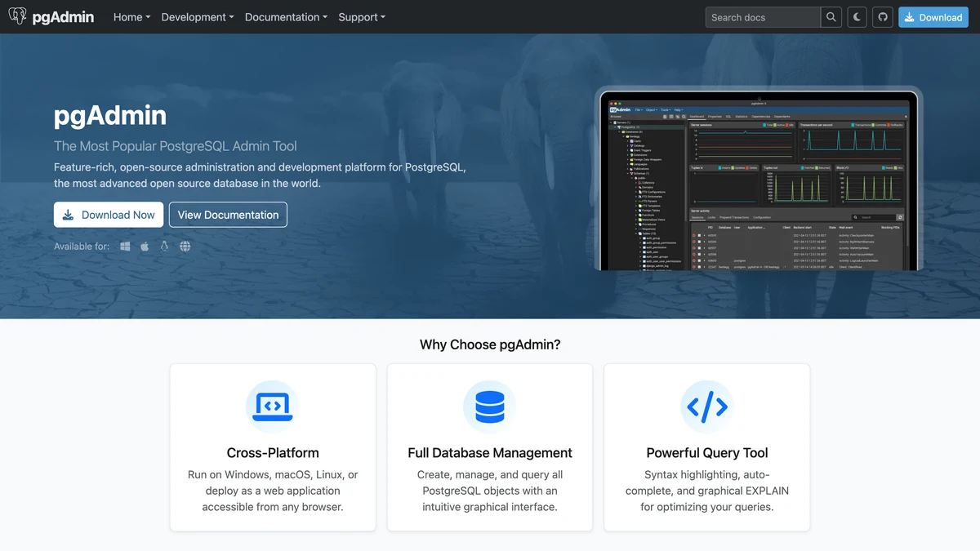Screen dimensions: 980x551
Task: Click the pgAdmin screenshot thumbnail
Action: pos(759,180)
